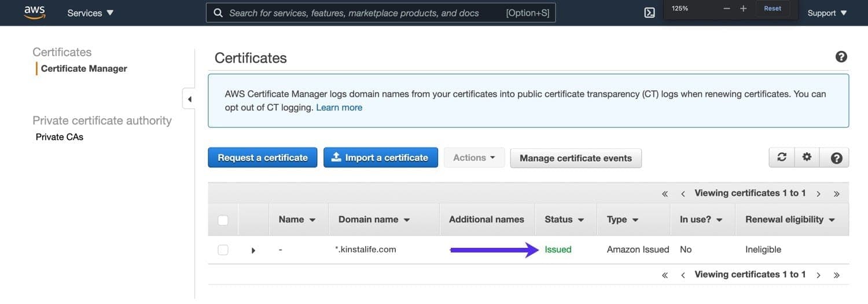Click the Additional names column header
Viewport: 868px width, 304px height.
point(487,219)
